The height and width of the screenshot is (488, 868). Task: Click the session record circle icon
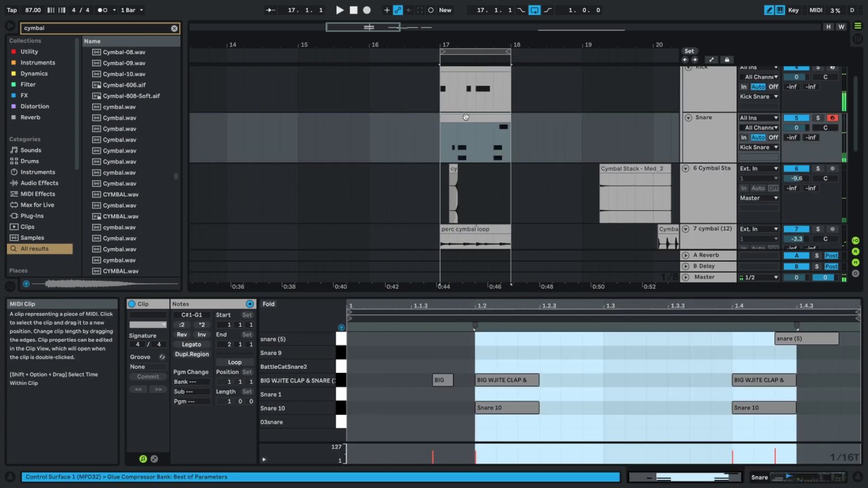(431, 10)
